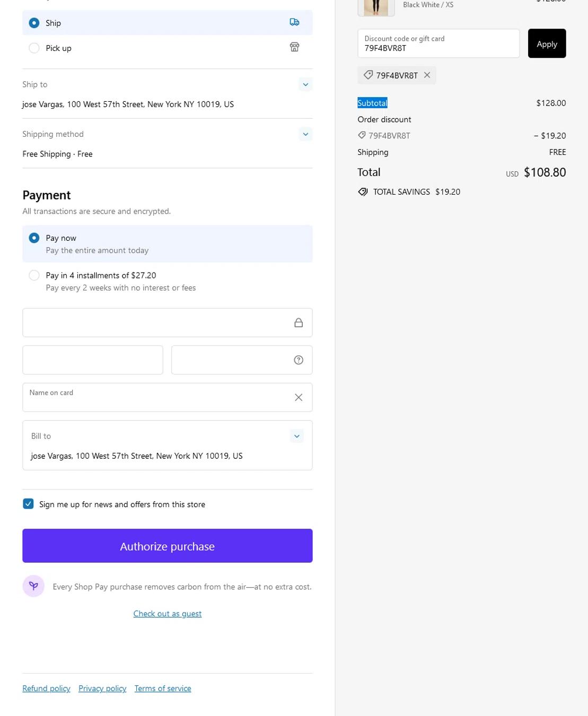
Task: Click the $128.00 subtotal amount
Action: (x=551, y=103)
